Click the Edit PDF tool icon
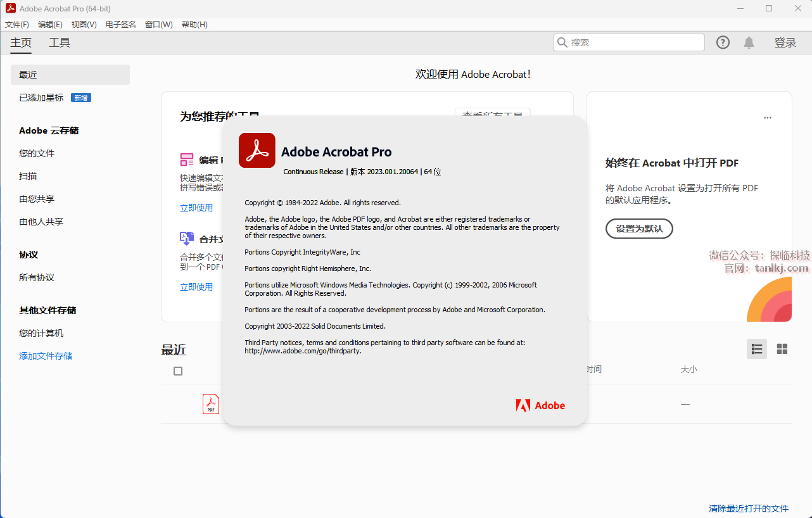 coord(187,160)
